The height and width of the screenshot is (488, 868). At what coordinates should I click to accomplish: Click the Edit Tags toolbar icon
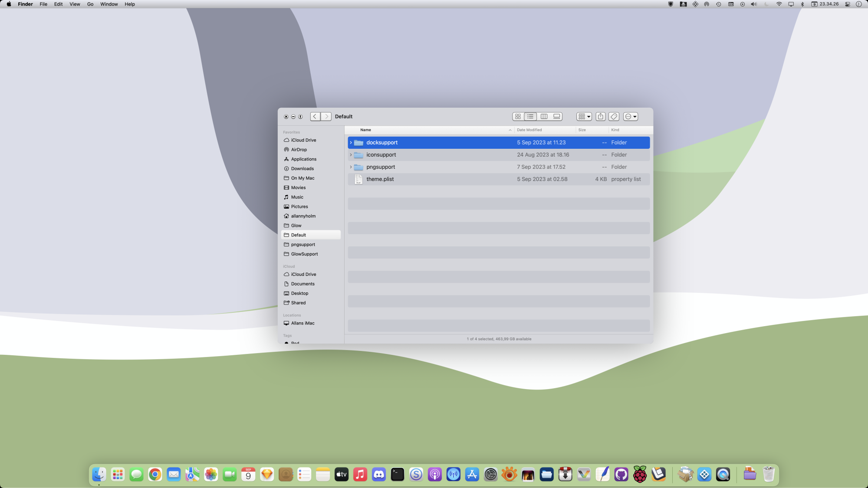[614, 117]
